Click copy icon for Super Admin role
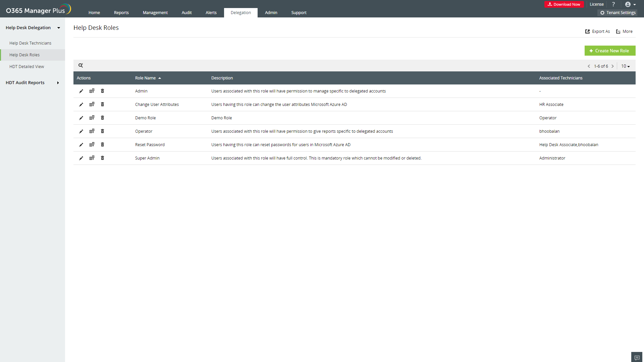 click(92, 158)
